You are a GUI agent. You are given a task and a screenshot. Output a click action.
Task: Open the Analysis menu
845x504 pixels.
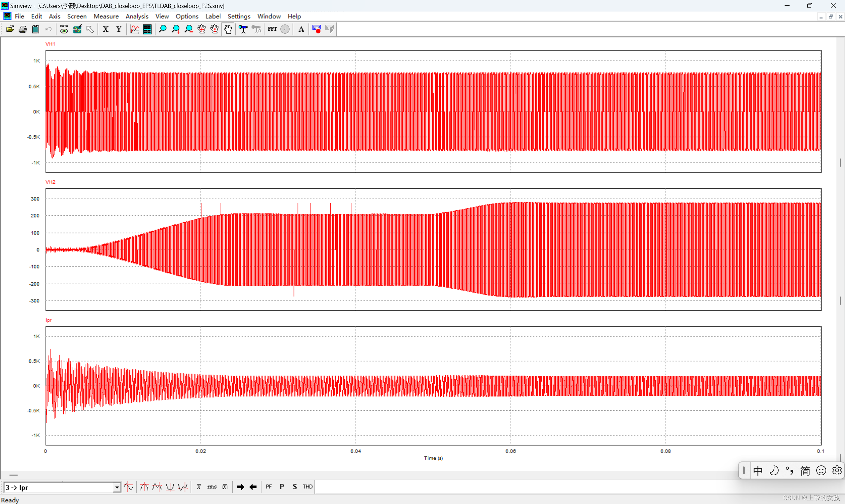137,16
